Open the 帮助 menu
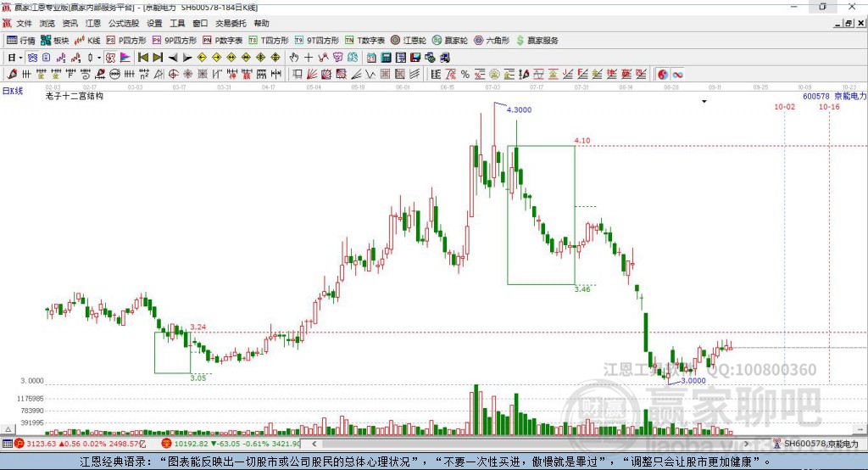 click(261, 23)
